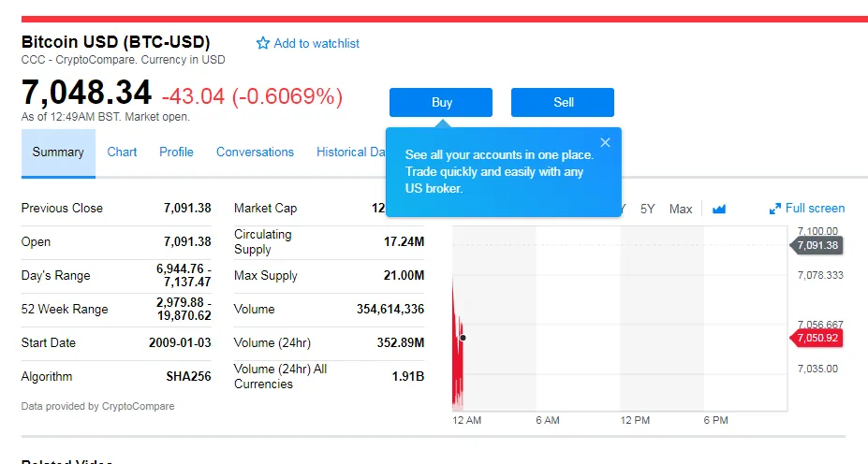Open the Summary tab
The width and height of the screenshot is (868, 464).
coord(58,152)
